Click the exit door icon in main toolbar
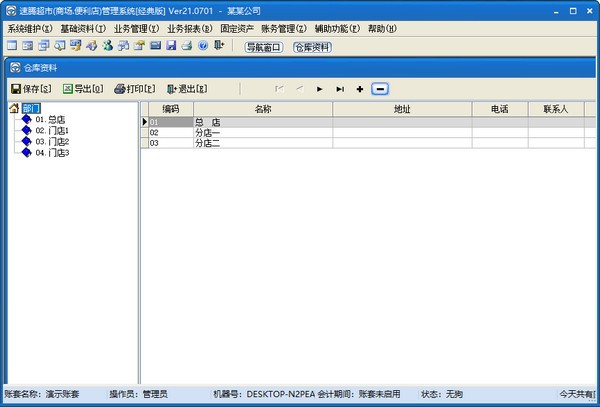Image resolution: width=600 pixels, height=407 pixels. 219,46
